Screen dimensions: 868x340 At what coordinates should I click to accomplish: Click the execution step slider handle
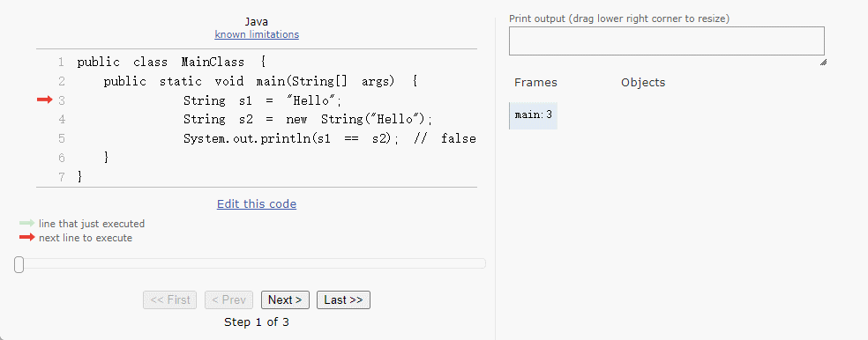pos(19,265)
